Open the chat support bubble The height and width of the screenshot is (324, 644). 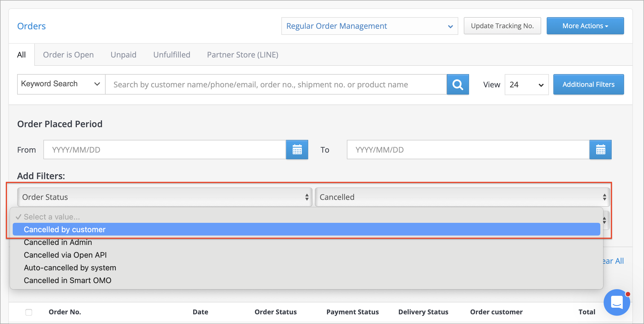pos(617,302)
